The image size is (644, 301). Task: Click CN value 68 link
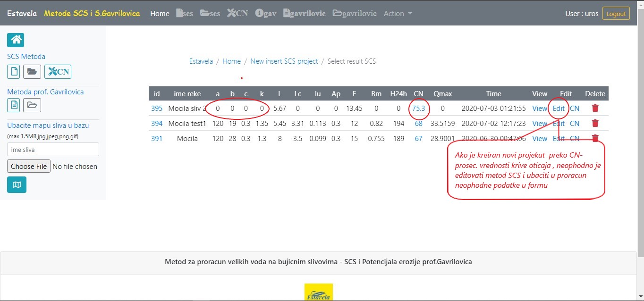(418, 124)
